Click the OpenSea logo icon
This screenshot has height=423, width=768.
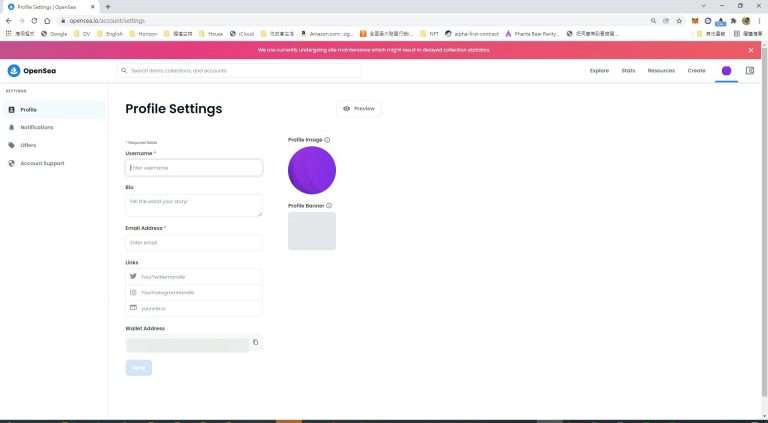point(14,71)
